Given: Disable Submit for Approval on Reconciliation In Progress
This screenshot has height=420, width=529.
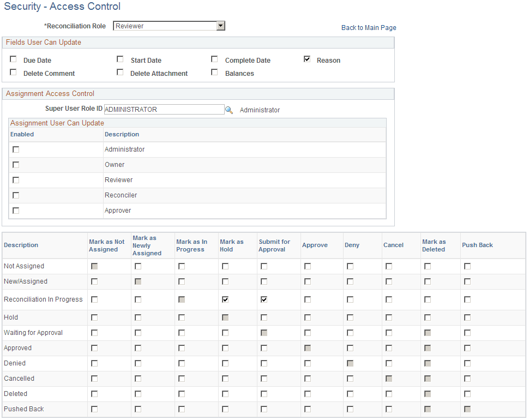Looking at the screenshot, I should (263, 299).
